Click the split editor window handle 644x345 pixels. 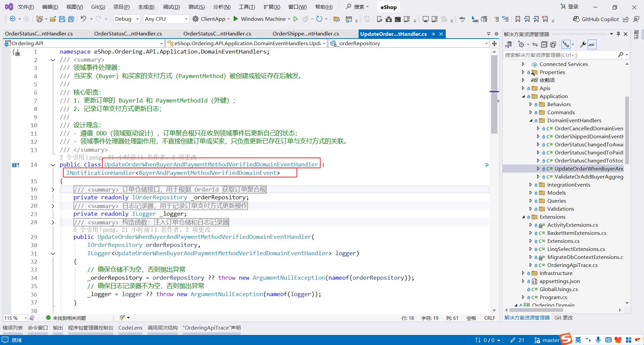[x=494, y=44]
